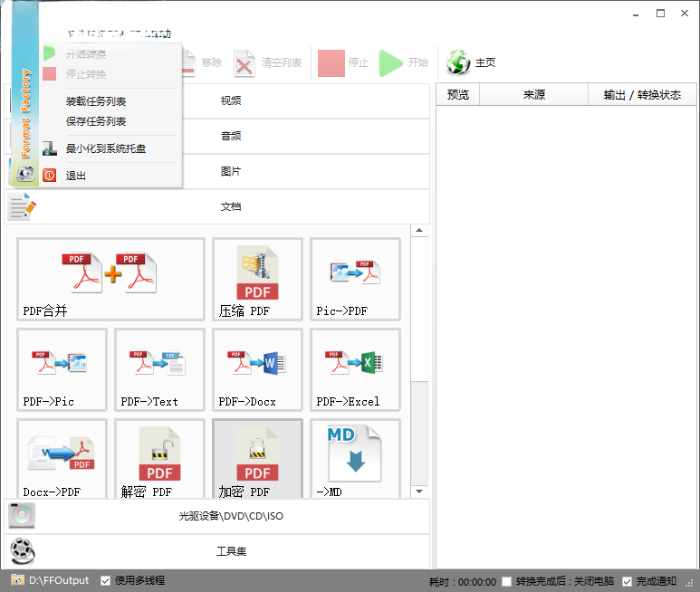Click 退出 to exit the application
700x592 pixels.
click(76, 176)
